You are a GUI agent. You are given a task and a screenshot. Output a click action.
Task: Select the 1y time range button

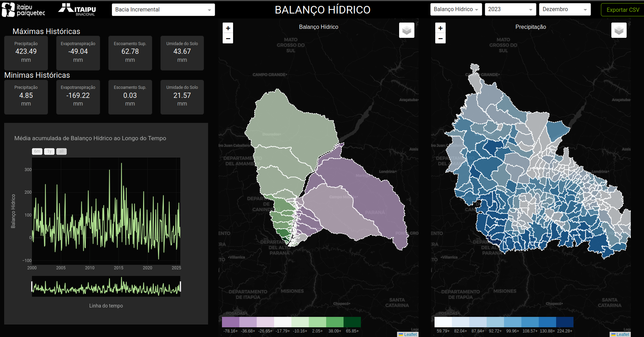pos(49,151)
